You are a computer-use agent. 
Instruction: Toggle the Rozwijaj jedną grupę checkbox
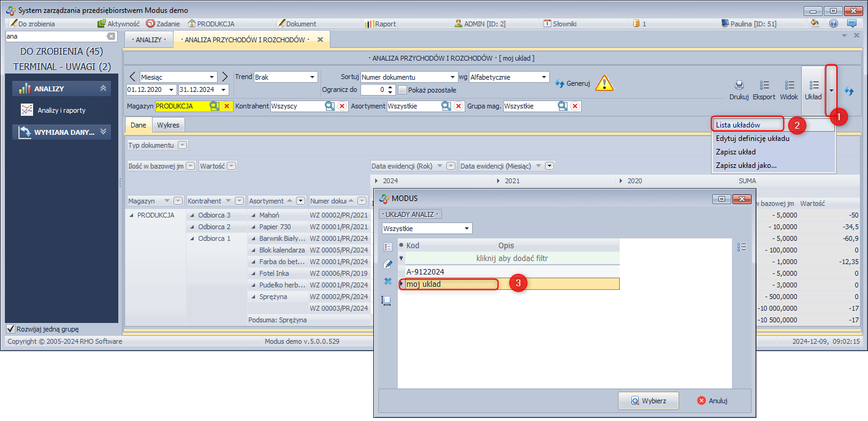[10, 329]
